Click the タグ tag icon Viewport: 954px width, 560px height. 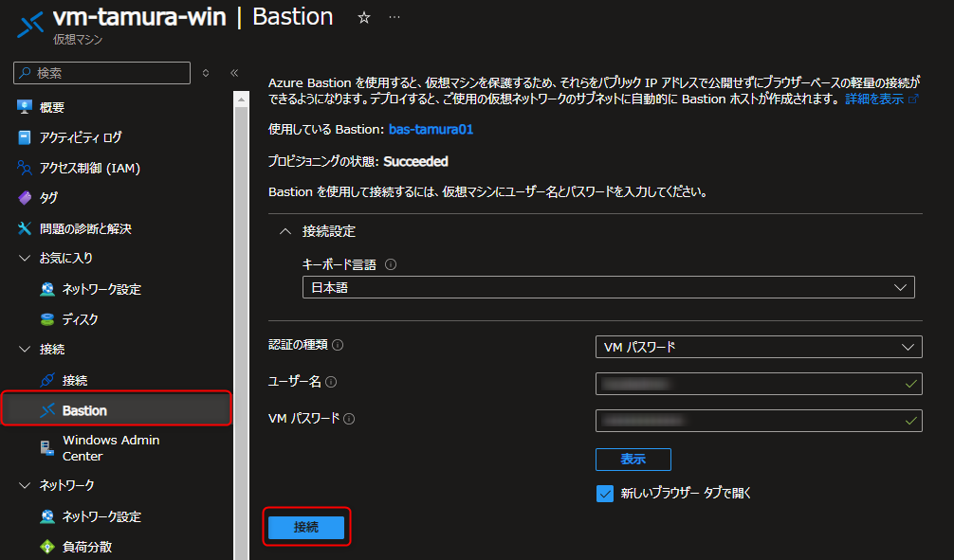25,198
